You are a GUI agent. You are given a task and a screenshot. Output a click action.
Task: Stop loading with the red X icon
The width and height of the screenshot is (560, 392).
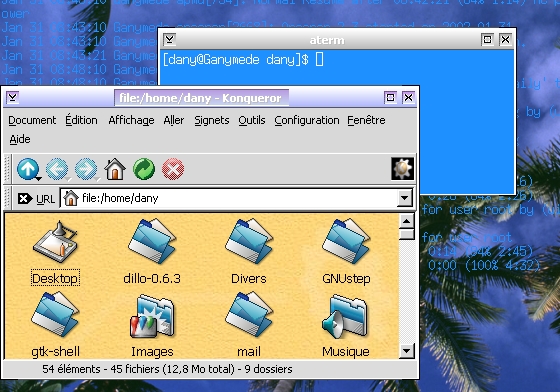click(173, 169)
